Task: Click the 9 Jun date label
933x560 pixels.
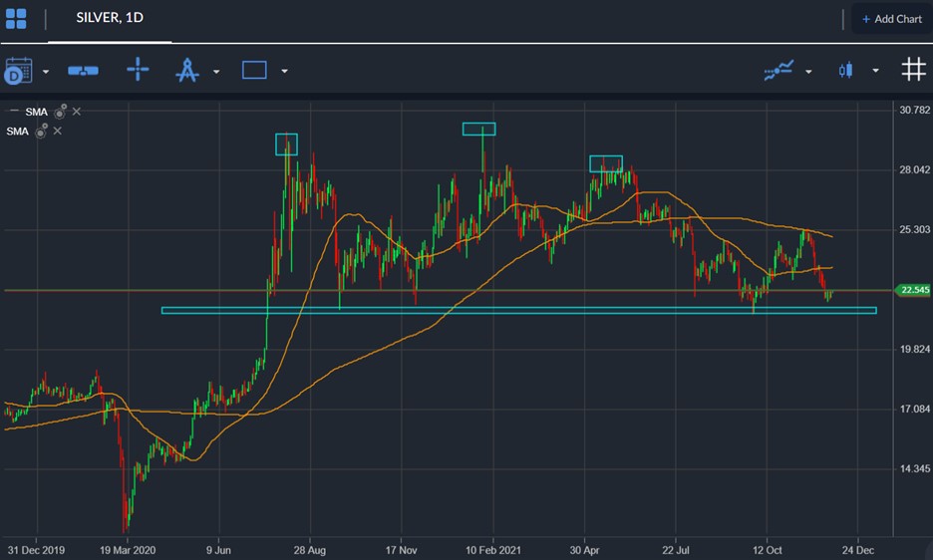Action: pos(218,550)
